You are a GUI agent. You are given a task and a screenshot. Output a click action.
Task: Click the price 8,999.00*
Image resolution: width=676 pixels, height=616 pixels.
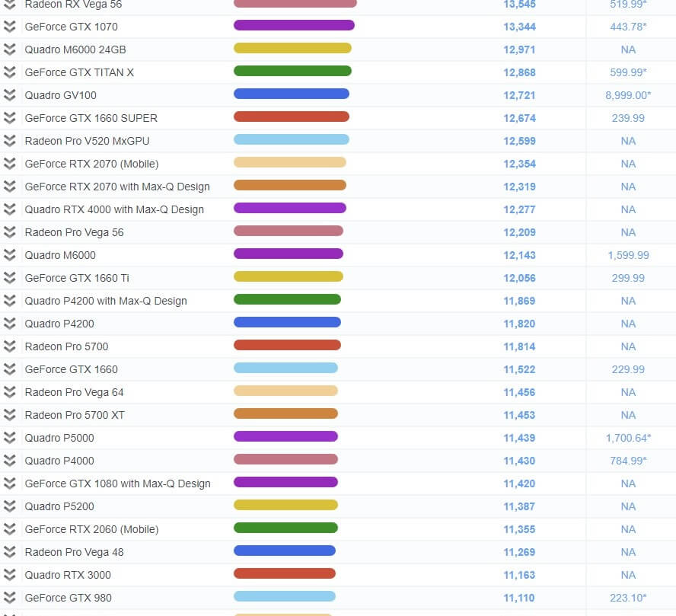point(628,95)
